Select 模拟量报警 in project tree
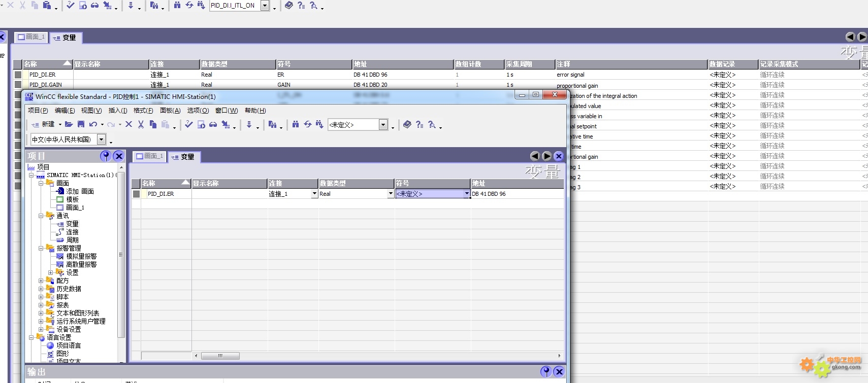The width and height of the screenshot is (868, 383). coord(81,256)
